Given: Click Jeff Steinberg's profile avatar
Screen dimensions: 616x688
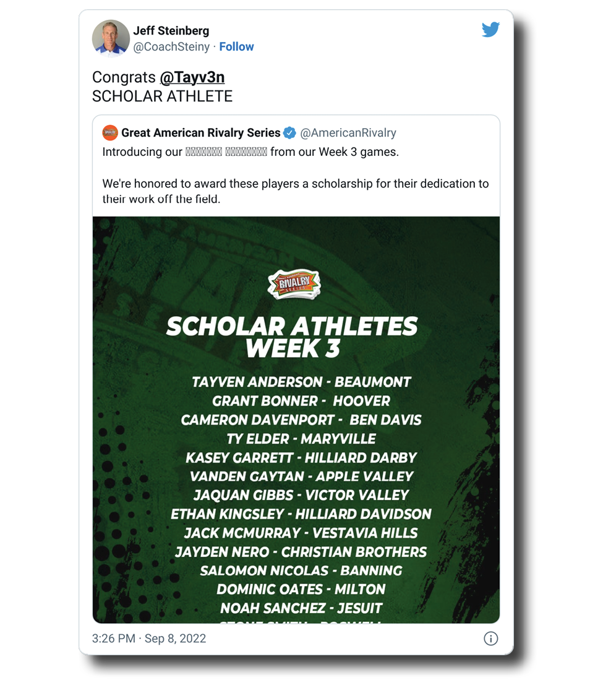Looking at the screenshot, I should click(111, 38).
